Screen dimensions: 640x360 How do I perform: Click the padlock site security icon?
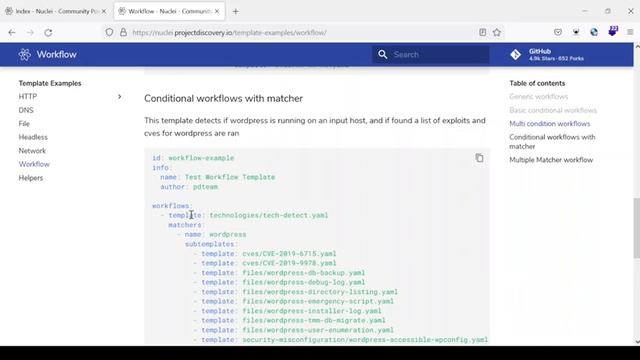point(123,32)
